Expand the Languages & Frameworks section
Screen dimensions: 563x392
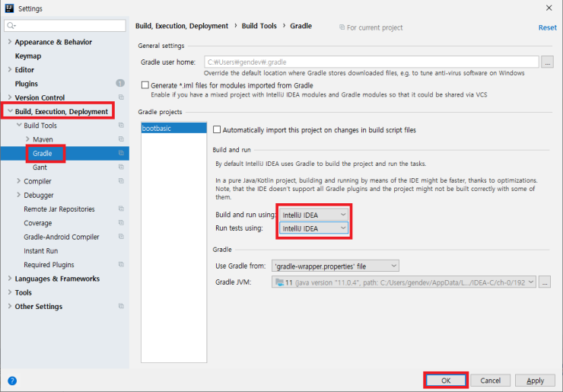point(10,279)
